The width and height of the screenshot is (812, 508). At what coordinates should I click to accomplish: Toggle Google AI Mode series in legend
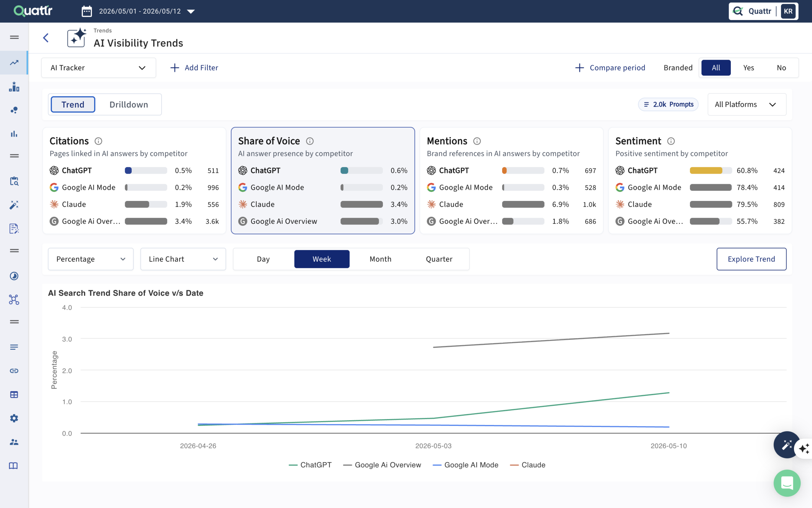pyautogui.click(x=465, y=465)
